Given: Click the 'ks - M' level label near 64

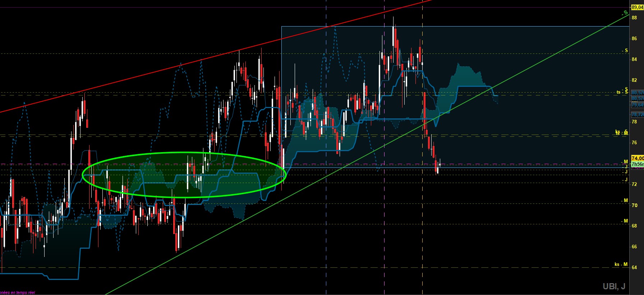Looking at the screenshot, I should click(x=621, y=264).
